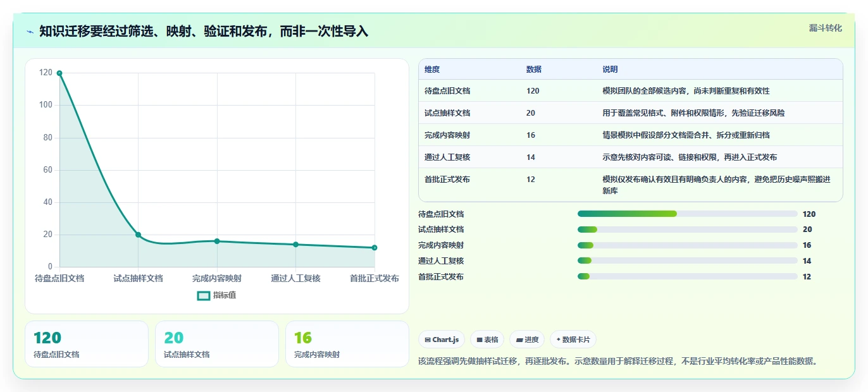Click the 数据 column header

pos(534,70)
